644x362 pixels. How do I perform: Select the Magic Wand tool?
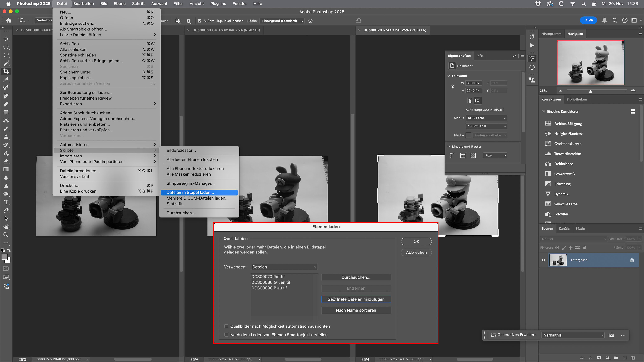point(6,63)
